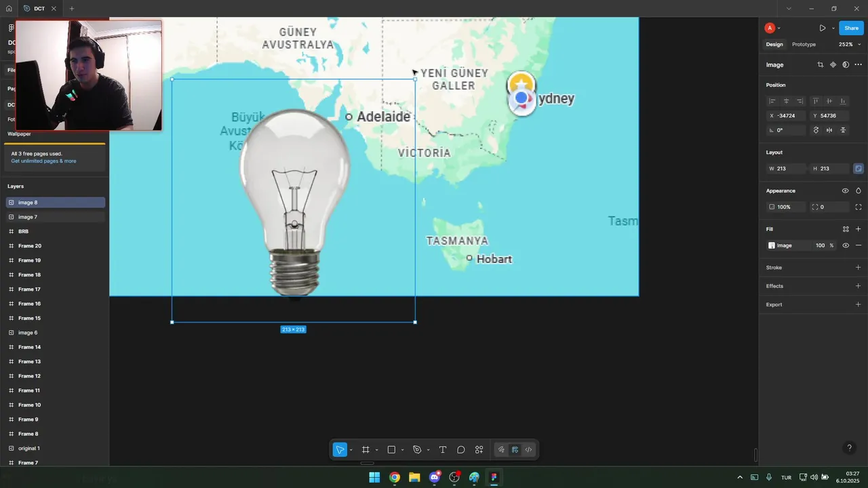The width and height of the screenshot is (868, 488).
Task: Click the Image fill thumbnail swatch
Action: click(x=772, y=245)
